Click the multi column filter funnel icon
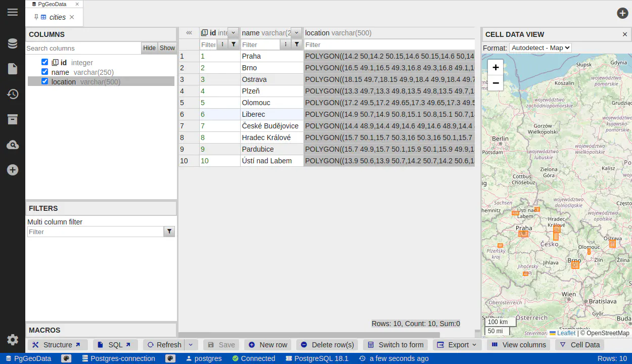 (x=169, y=232)
